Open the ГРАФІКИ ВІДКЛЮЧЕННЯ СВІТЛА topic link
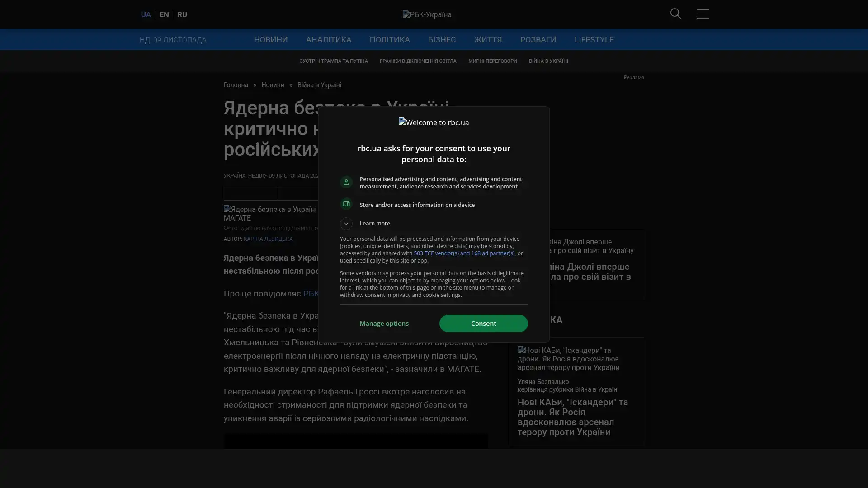Viewport: 868px width, 488px height. 418,61
